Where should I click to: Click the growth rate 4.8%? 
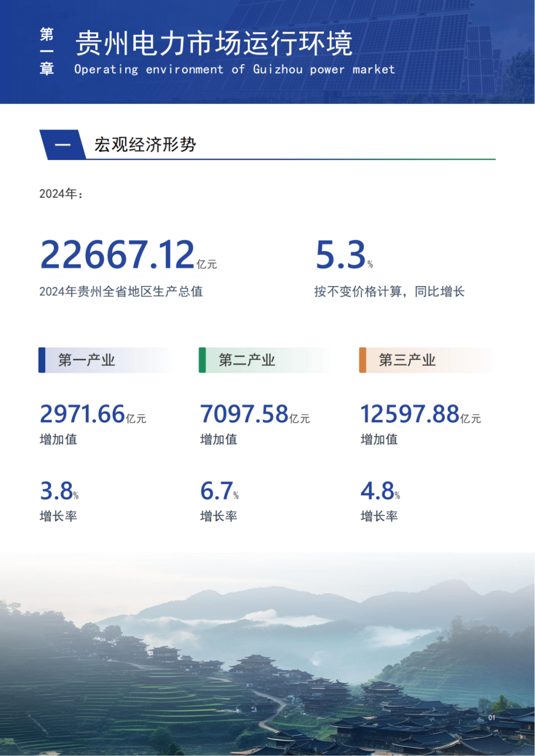coord(380,491)
